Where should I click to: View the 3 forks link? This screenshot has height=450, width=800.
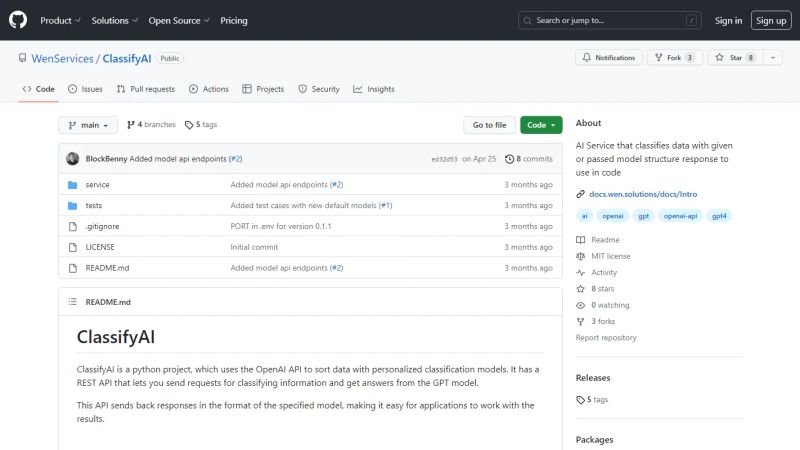(596, 321)
